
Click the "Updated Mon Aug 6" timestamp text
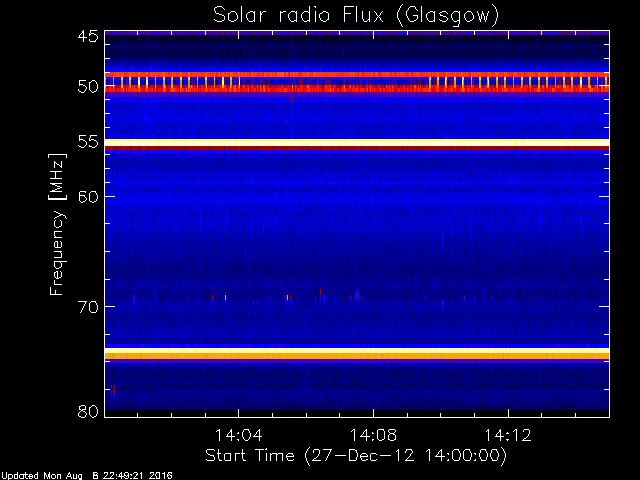86,476
